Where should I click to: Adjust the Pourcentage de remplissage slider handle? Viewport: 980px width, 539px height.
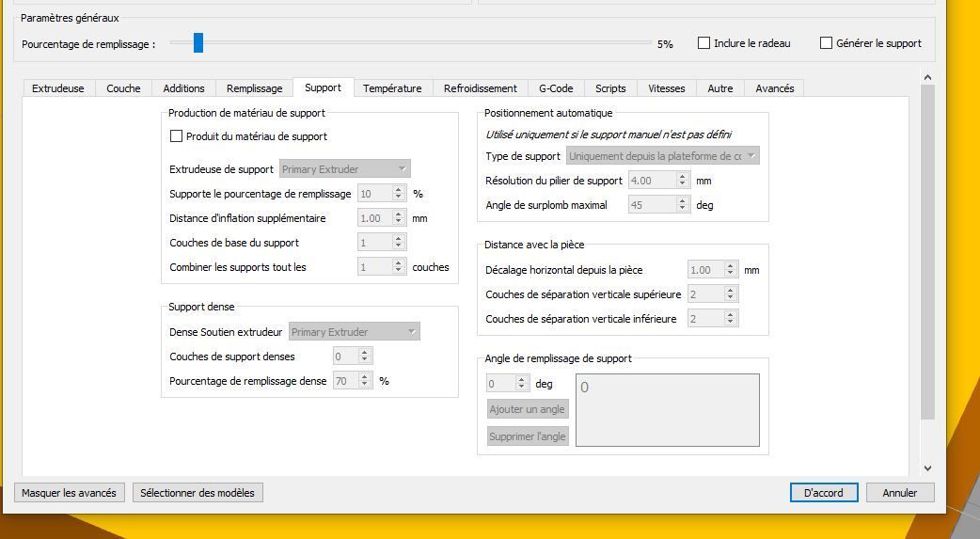tap(198, 43)
